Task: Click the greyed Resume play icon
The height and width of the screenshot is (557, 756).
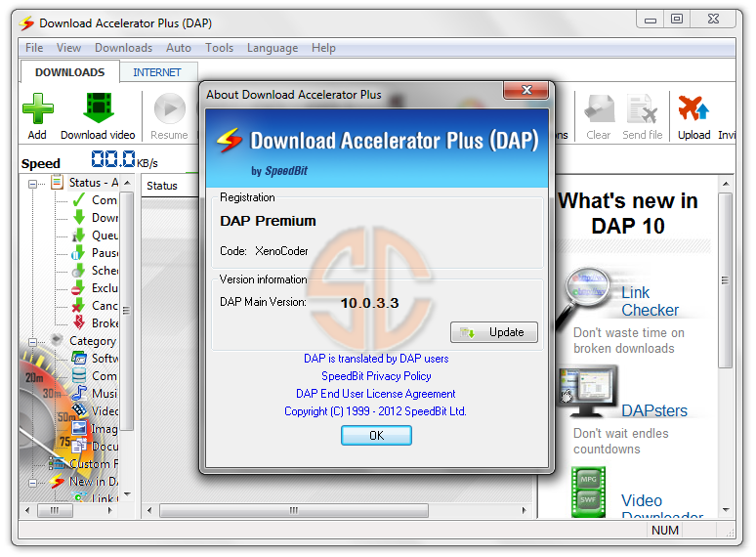Action: click(170, 108)
